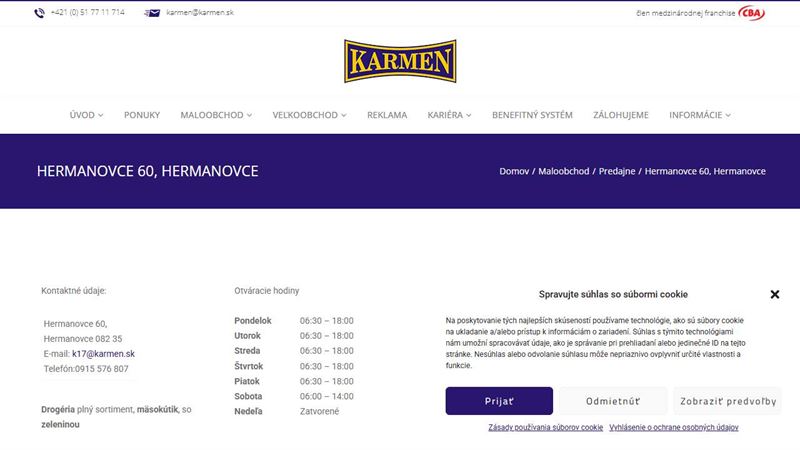The image size is (800, 450).
Task: Expand the Informácie menu chevron
Action: (x=728, y=115)
